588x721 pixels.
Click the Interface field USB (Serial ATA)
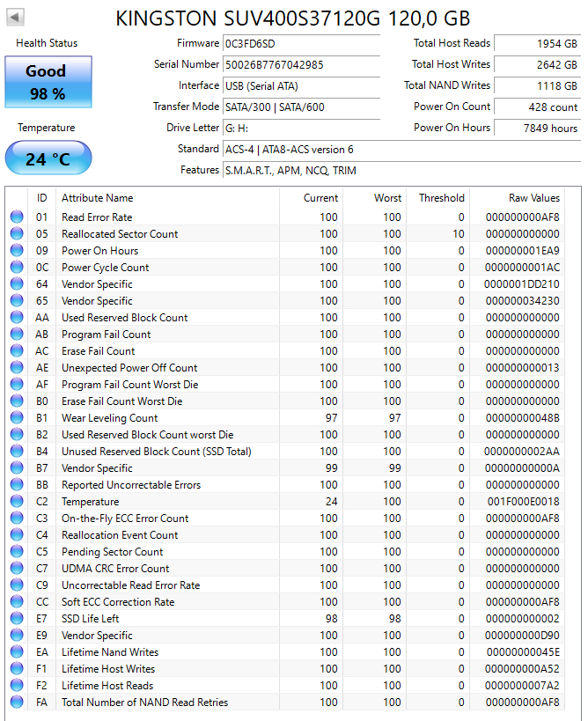pos(301,86)
